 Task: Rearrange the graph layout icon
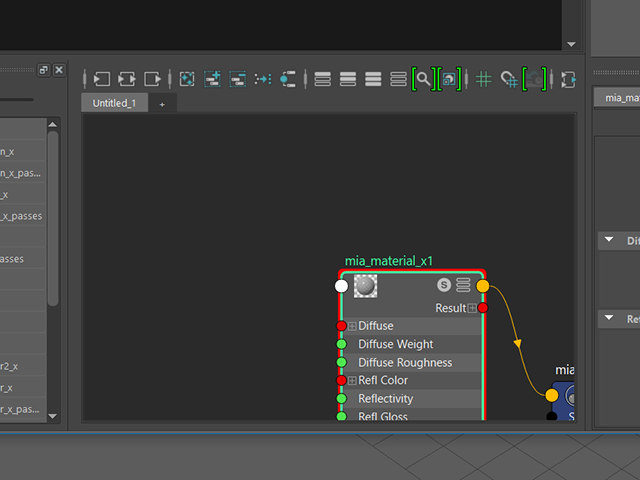[x=263, y=79]
